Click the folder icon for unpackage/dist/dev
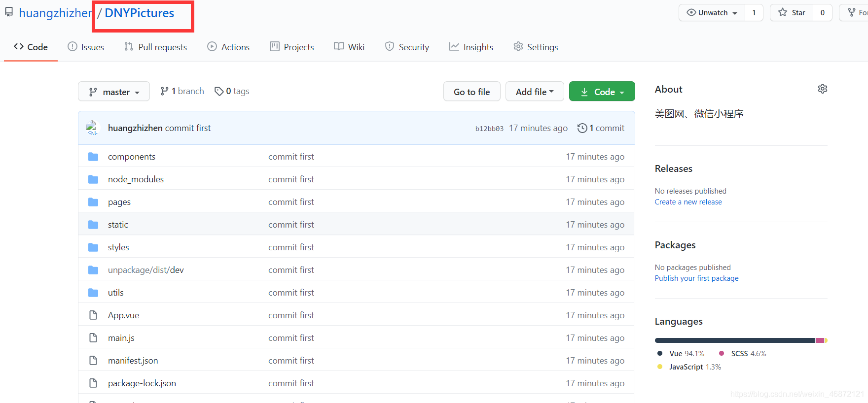Image resolution: width=868 pixels, height=403 pixels. pos(93,270)
